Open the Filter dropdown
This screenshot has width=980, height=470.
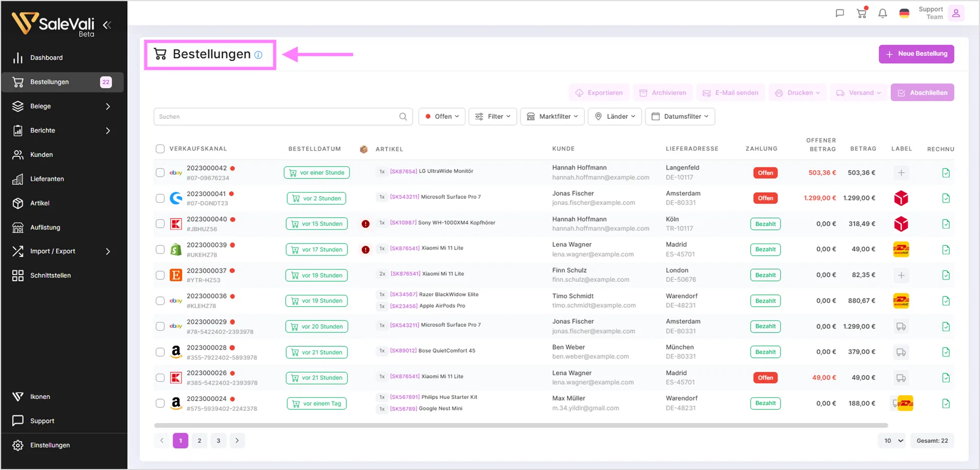[x=492, y=116]
